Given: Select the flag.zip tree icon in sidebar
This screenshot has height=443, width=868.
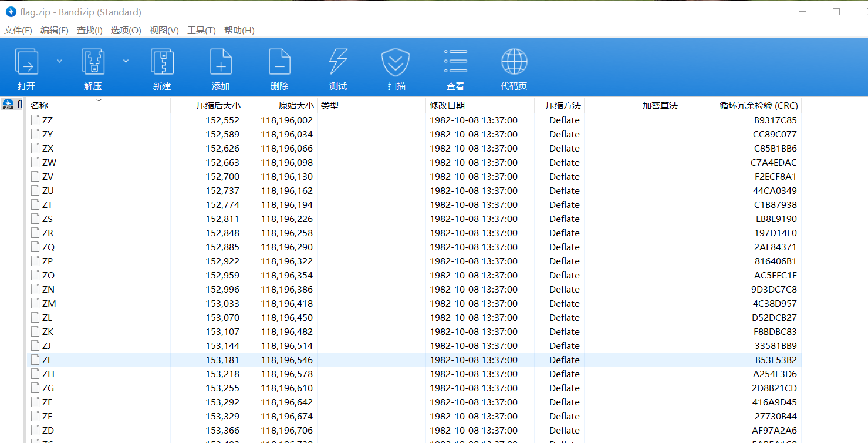Looking at the screenshot, I should [x=8, y=105].
